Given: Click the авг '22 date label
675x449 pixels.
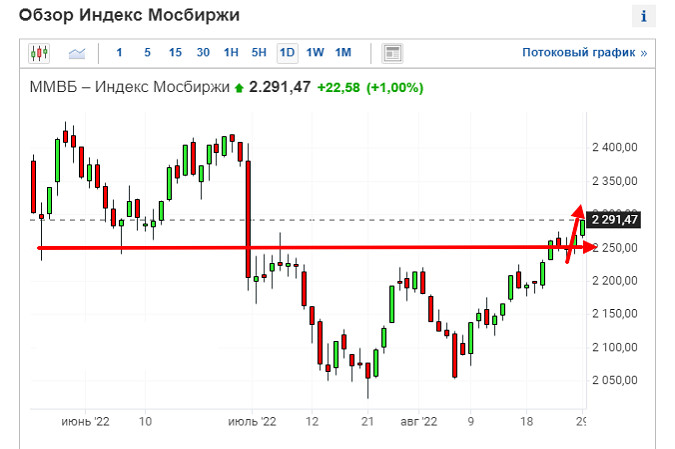Looking at the screenshot, I should coord(418,421).
